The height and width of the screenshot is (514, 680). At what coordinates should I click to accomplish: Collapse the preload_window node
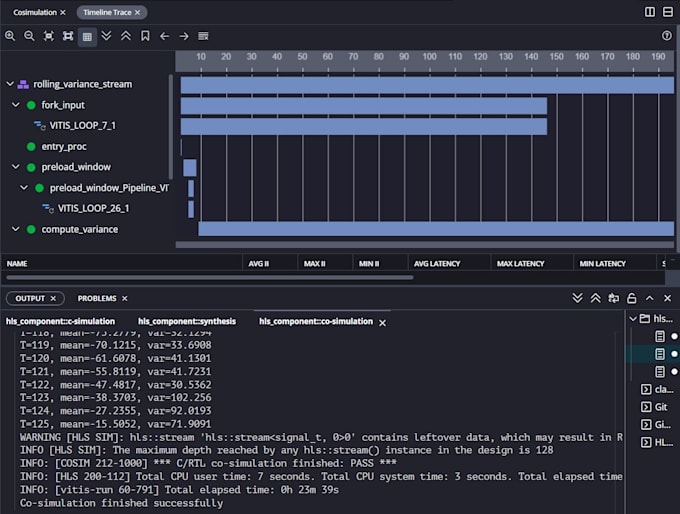pyautogui.click(x=16, y=167)
